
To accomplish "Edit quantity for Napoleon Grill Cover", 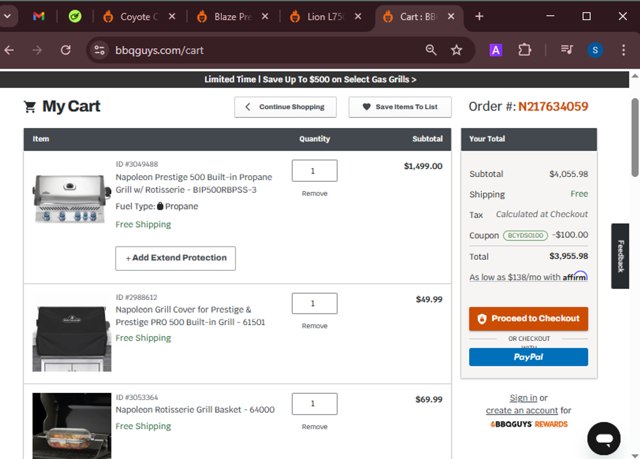I will (x=314, y=303).
